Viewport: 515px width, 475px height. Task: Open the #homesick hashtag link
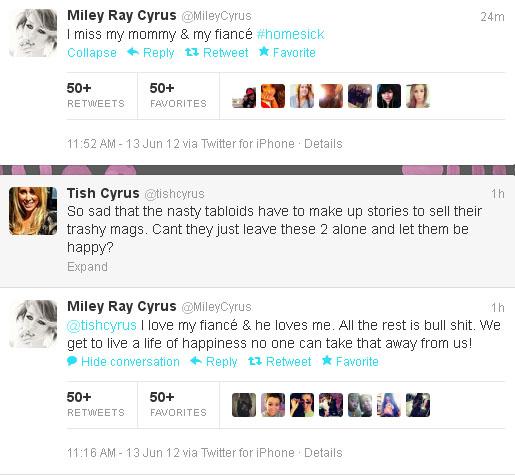[290, 34]
